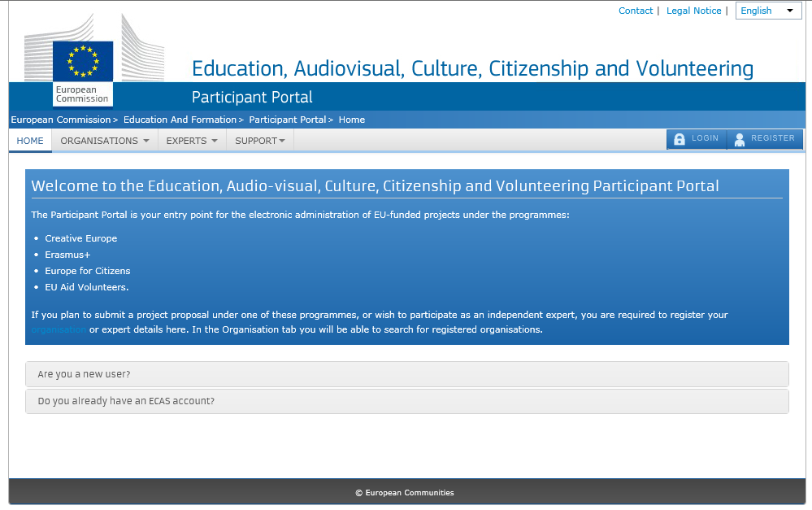
Task: Open the SUPPORT menu
Action: coord(260,141)
